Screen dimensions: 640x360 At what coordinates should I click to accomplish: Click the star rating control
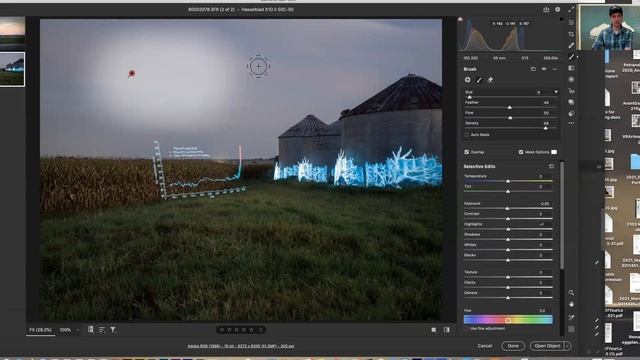pyautogui.click(x=241, y=329)
